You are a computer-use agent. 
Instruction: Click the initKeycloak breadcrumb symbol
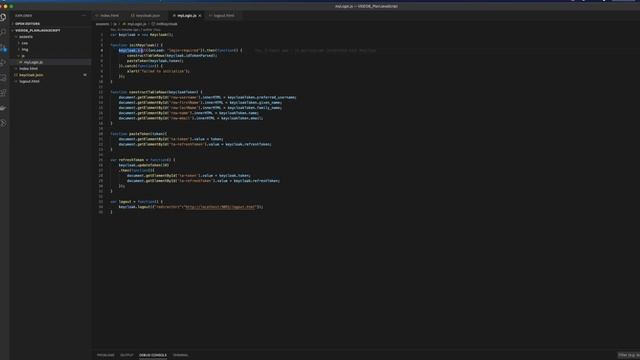(x=167, y=24)
